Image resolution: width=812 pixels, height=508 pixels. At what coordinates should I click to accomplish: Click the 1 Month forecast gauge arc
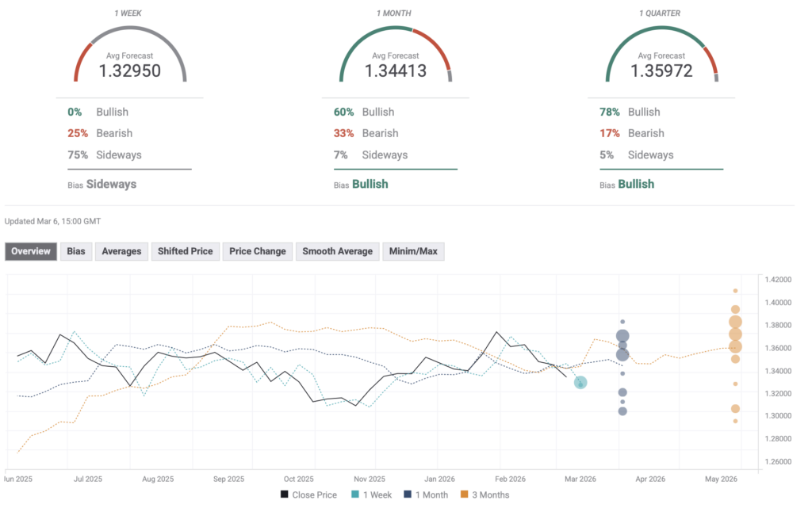click(x=396, y=32)
